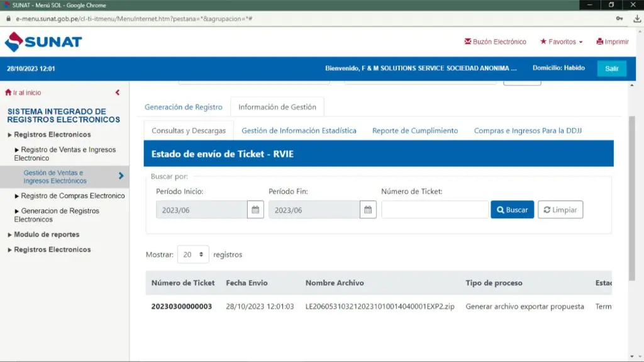
Task: Open Compras e Ingresos Para la DDJJ tab
Action: point(528,131)
